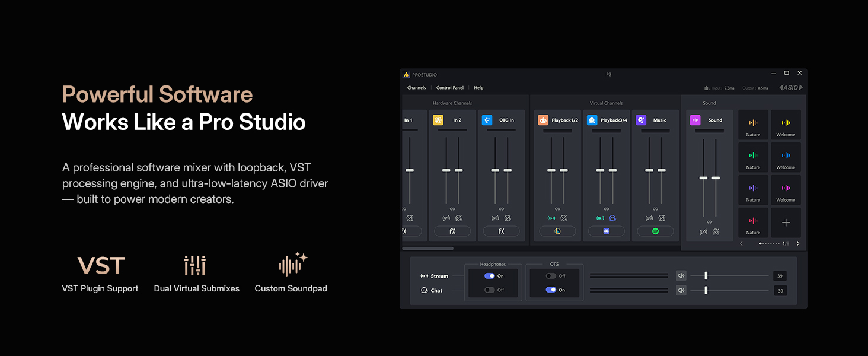Play the red Nature sound pad

pos(753,223)
